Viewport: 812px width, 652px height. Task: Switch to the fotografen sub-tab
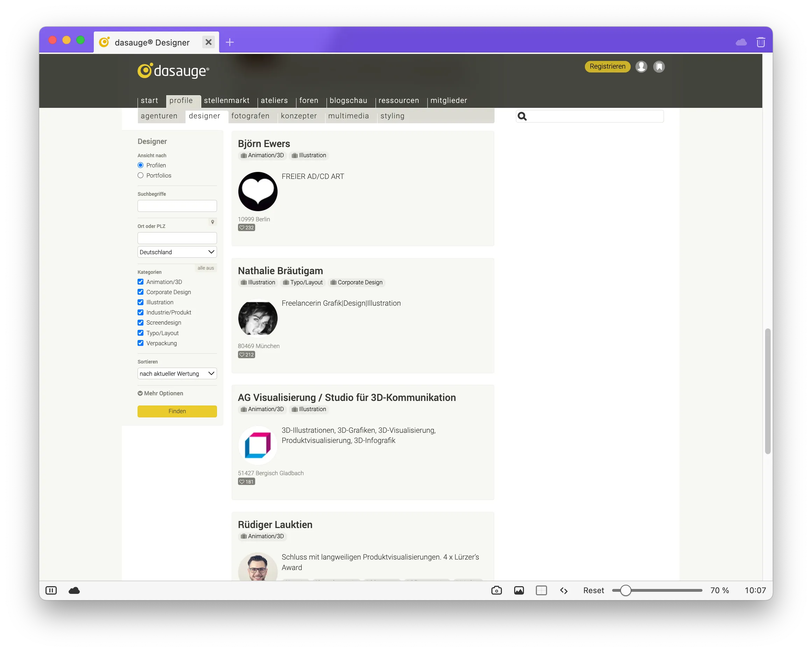(250, 116)
